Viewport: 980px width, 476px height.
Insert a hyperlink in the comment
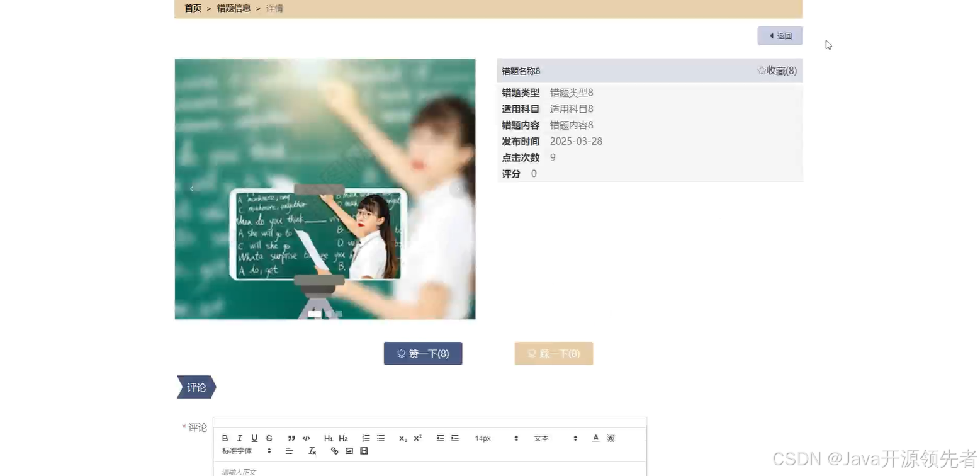[x=334, y=451]
